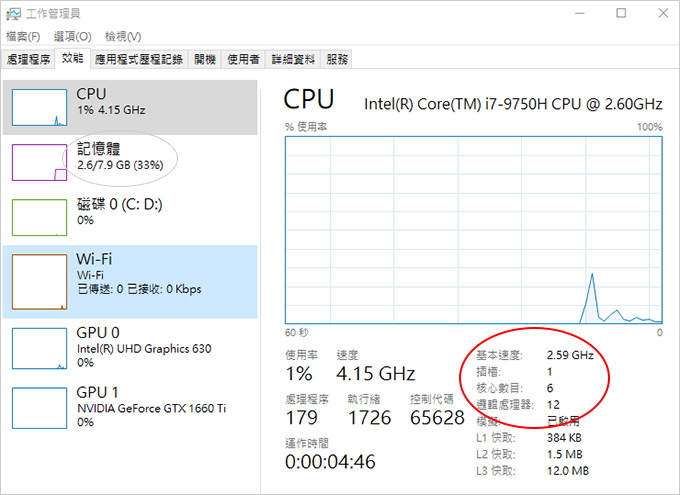Click the CPU label in the sidebar
This screenshot has width=680, height=495.
coord(91,94)
